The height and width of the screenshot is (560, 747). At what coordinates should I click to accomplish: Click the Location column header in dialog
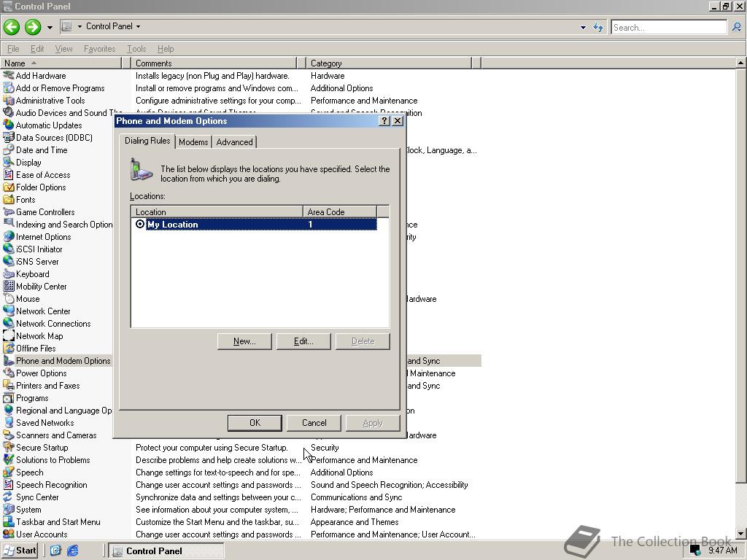tap(217, 211)
